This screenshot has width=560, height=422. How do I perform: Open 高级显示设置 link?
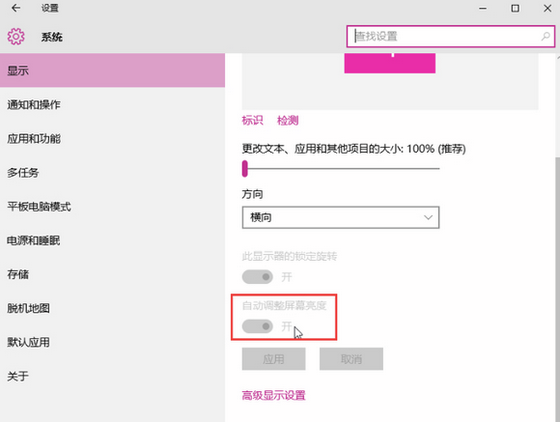(274, 395)
